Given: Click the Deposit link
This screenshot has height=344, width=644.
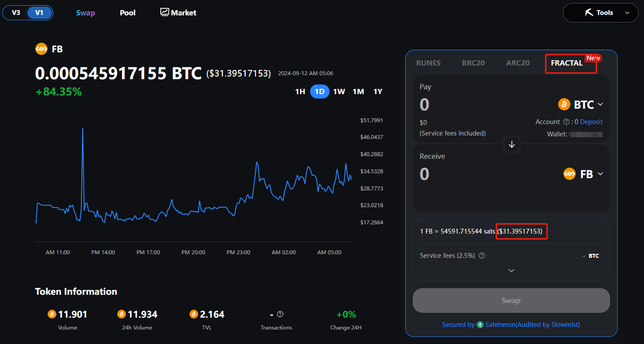Looking at the screenshot, I should pos(591,122).
